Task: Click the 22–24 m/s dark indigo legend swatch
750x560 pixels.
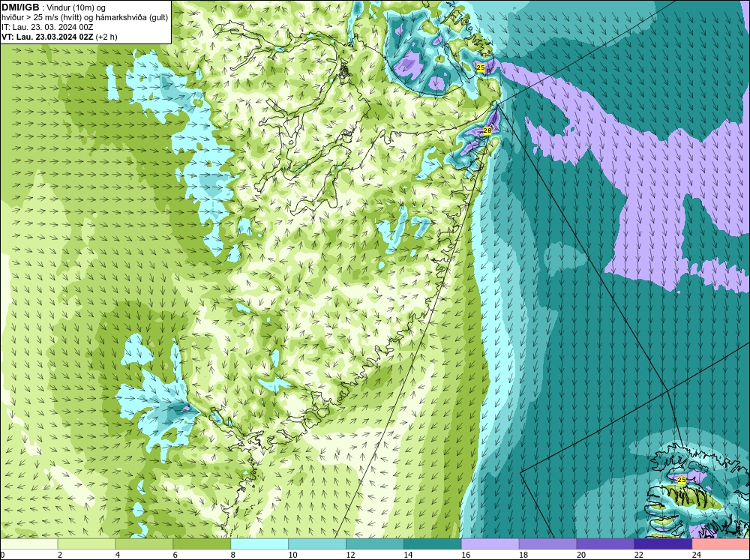Action: 663,544
